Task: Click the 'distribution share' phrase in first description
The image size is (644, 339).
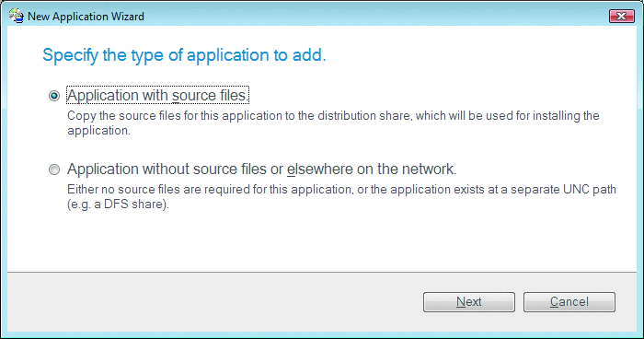Action: 363,115
